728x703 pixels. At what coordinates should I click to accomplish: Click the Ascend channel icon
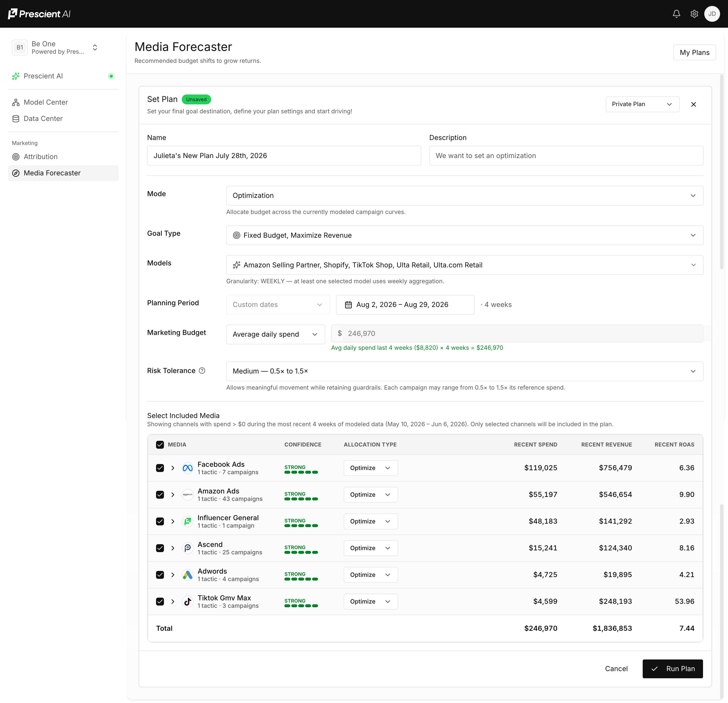pos(188,548)
